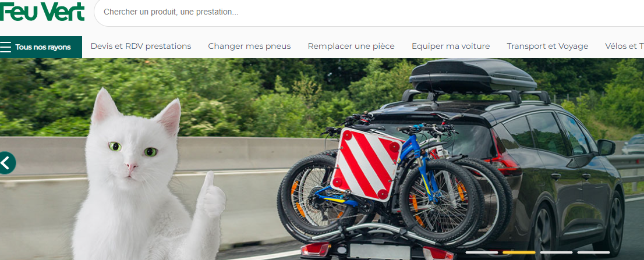The height and width of the screenshot is (260, 644).
Task: Select Remplacer une pièce nav item
Action: click(351, 47)
